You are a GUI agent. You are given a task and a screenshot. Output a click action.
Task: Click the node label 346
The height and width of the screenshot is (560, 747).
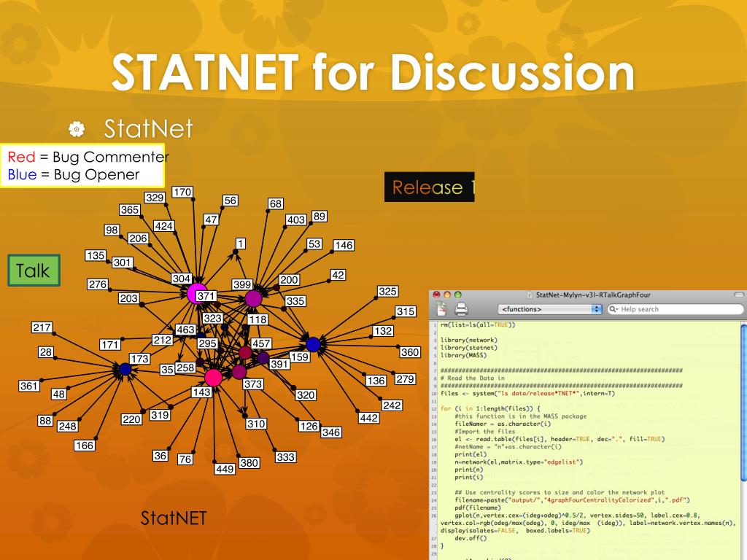(x=331, y=432)
